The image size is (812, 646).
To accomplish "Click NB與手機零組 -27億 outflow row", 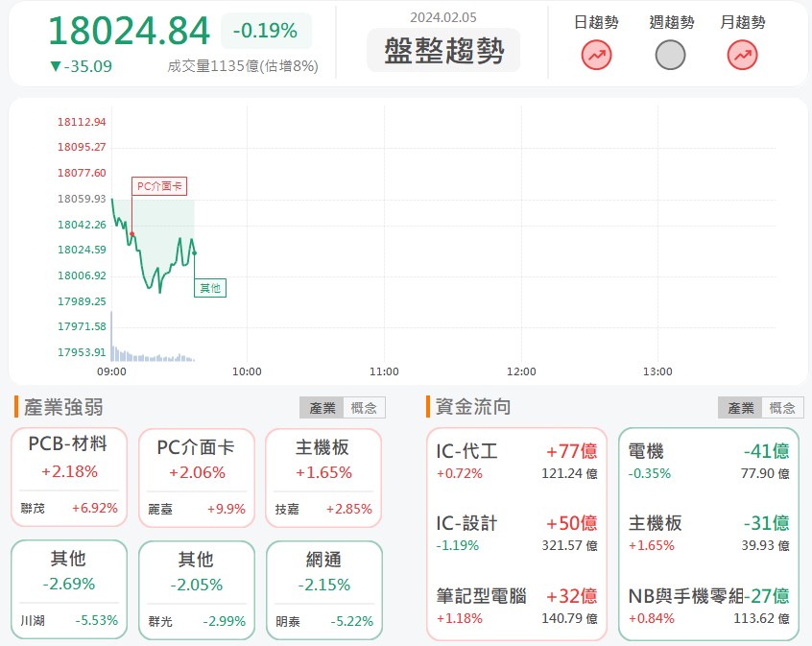I will click(x=709, y=606).
